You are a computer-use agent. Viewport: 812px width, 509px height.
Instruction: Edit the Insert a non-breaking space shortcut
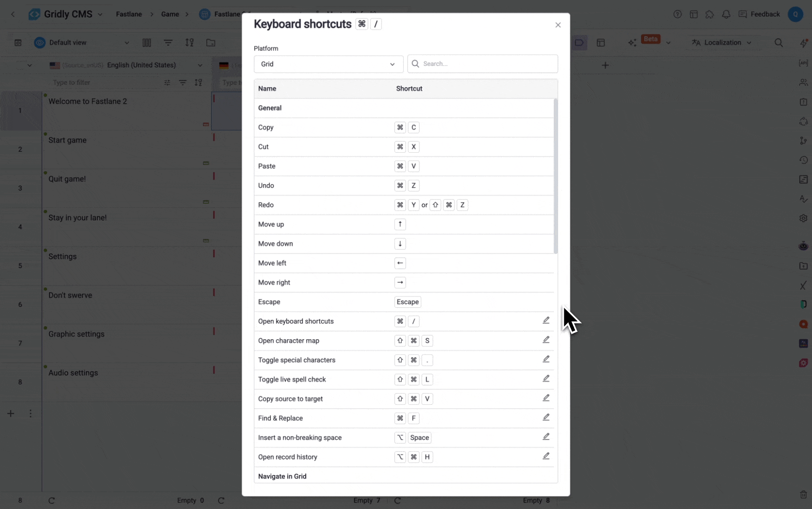click(546, 437)
